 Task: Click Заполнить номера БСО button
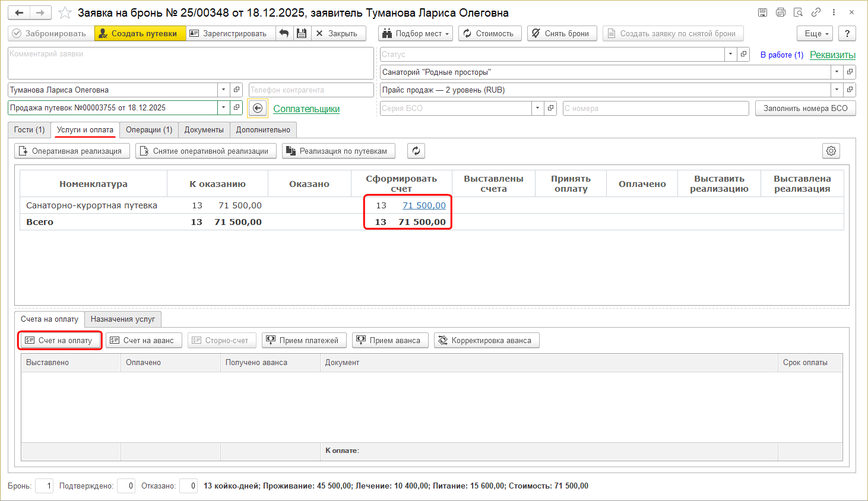(806, 108)
